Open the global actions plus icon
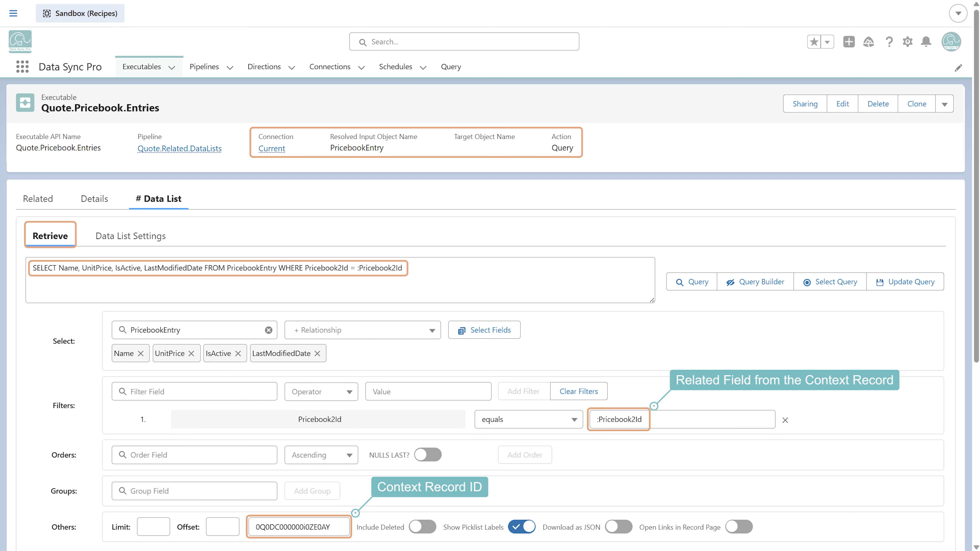The height and width of the screenshot is (551, 980). click(x=849, y=41)
